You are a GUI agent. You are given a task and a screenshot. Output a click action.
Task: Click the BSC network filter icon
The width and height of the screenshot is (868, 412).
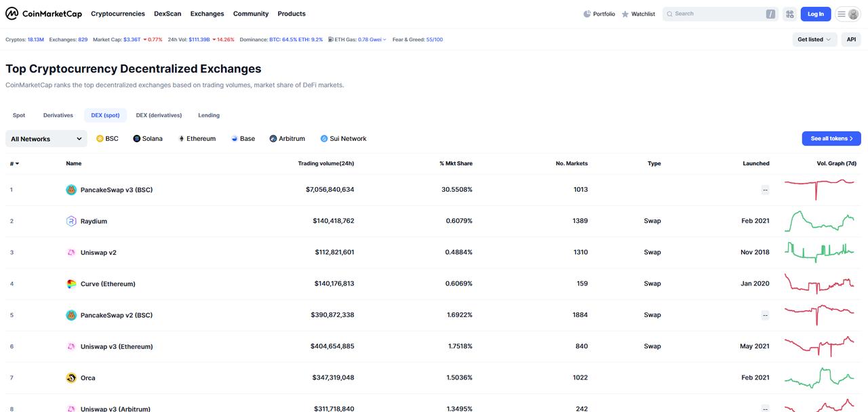click(x=100, y=138)
